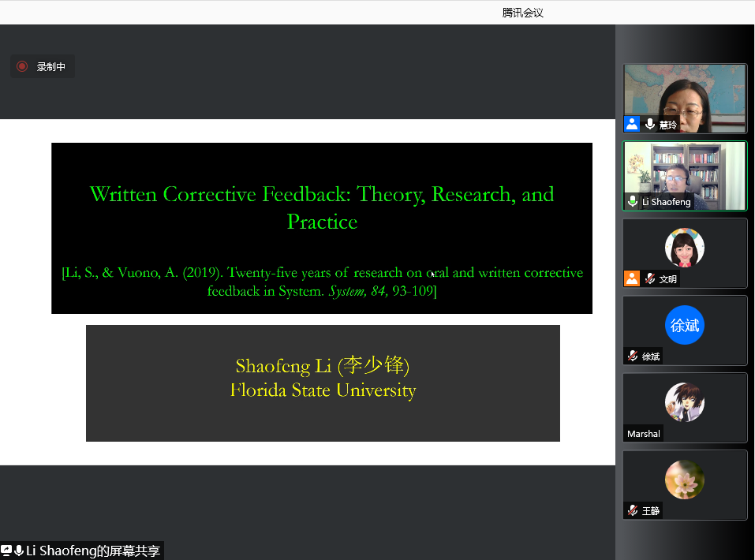
Task: Click the Li Shaofeng的屏幕共享 status text
Action: [94, 551]
